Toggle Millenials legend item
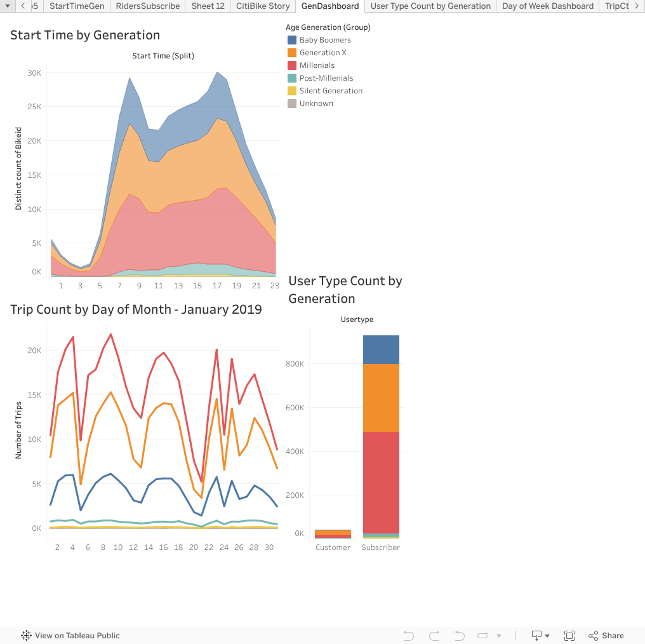Image resolution: width=645 pixels, height=644 pixels. (317, 65)
